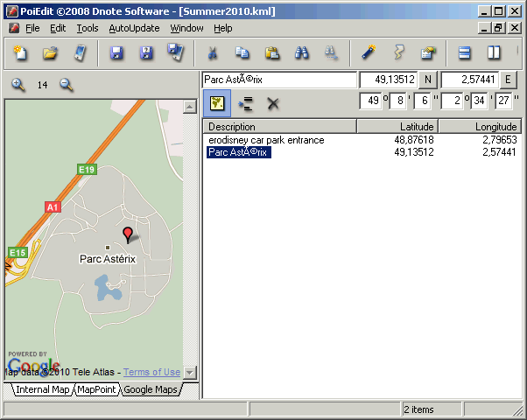Viewport: 527px width, 420px height.
Task: Click the longitude 2,57441 field
Action: pos(469,80)
